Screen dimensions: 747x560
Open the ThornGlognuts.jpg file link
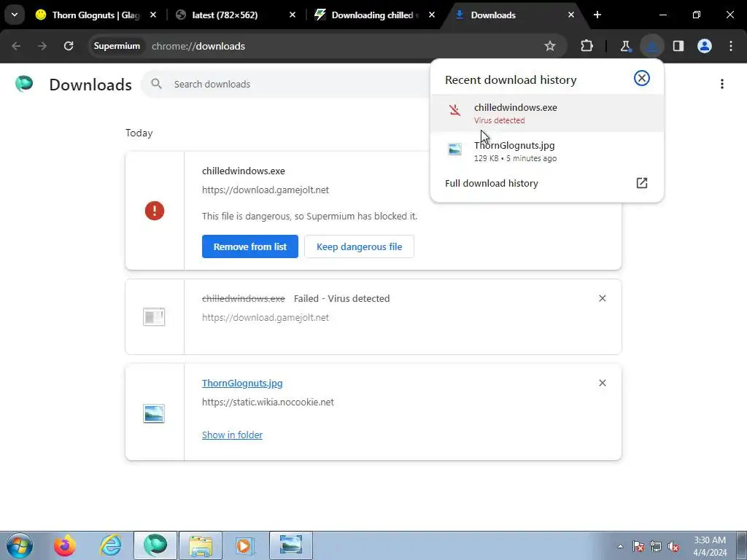(x=242, y=384)
